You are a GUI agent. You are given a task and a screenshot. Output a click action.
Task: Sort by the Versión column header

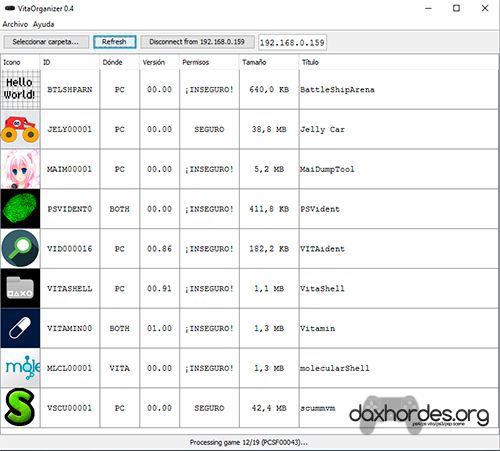point(159,62)
